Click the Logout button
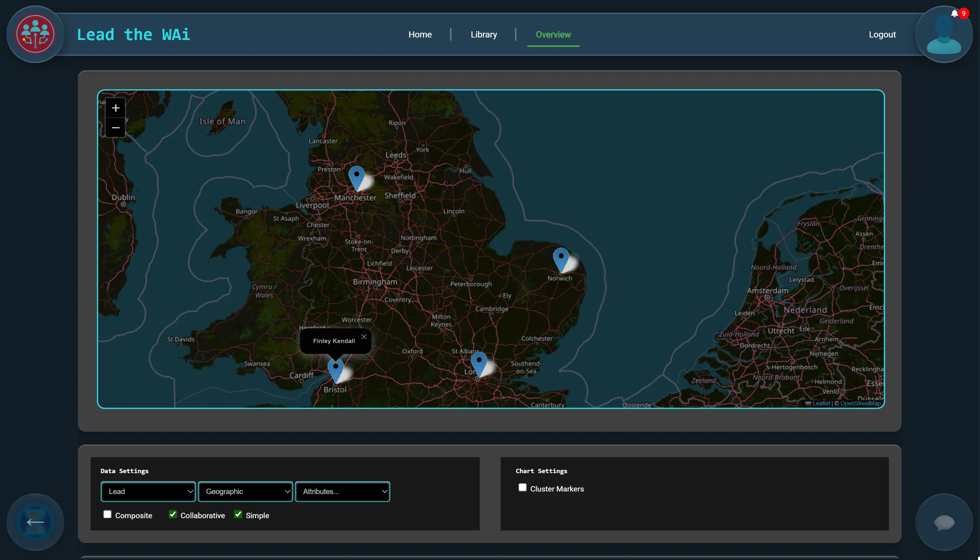Image resolution: width=980 pixels, height=560 pixels. (882, 34)
